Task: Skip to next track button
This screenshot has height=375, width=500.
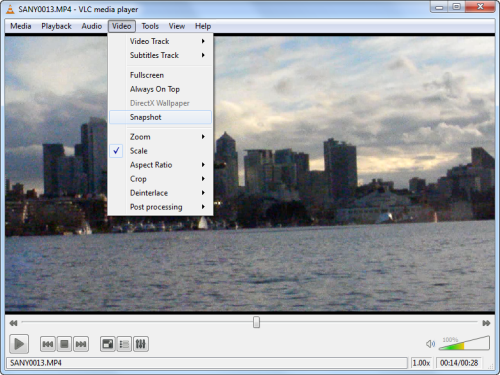Action: (81, 344)
